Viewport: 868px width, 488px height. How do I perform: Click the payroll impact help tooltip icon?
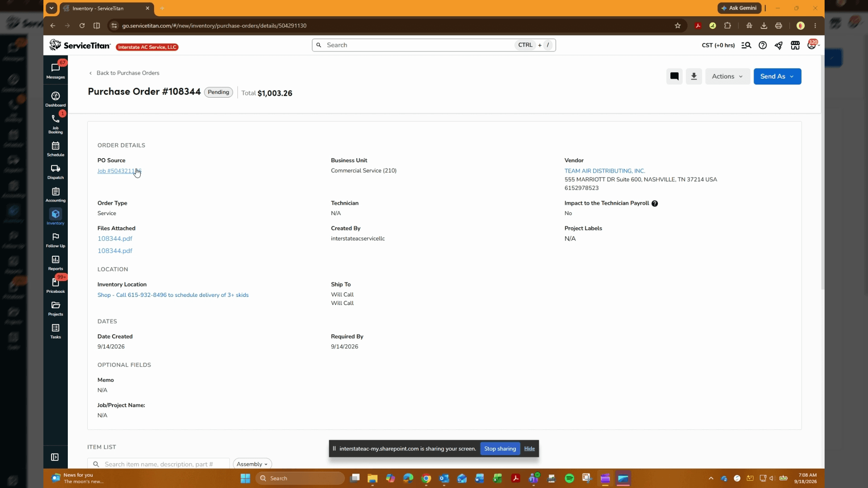point(655,203)
